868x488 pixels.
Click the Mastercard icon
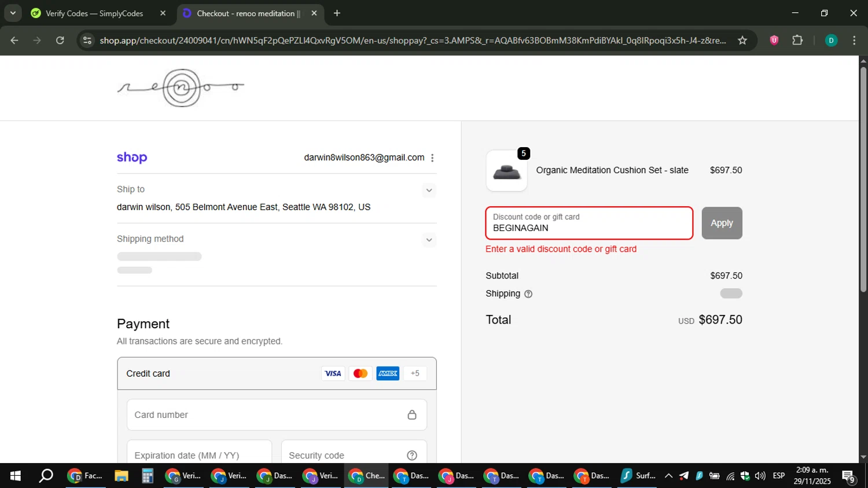pyautogui.click(x=361, y=373)
